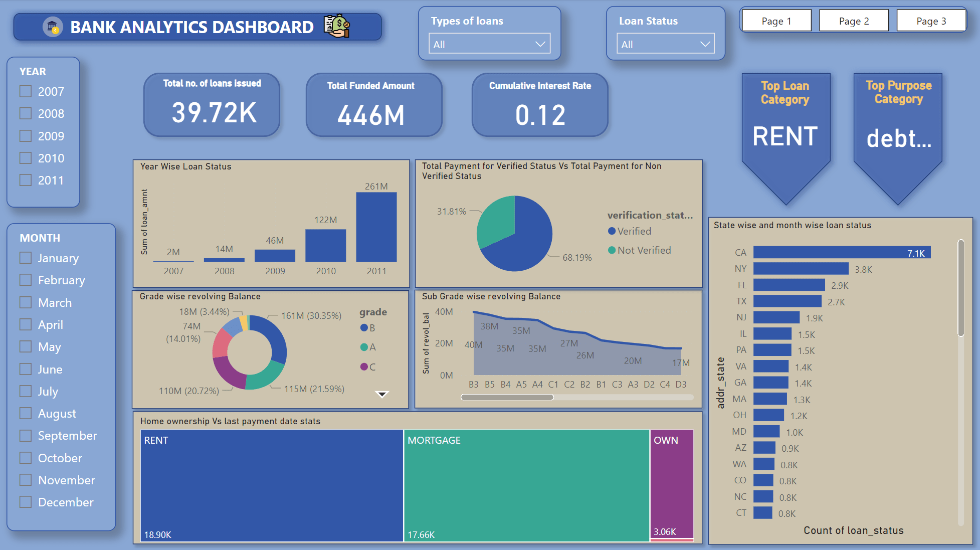The width and height of the screenshot is (980, 550).
Task: Enable the January month filter
Action: pos(26,258)
